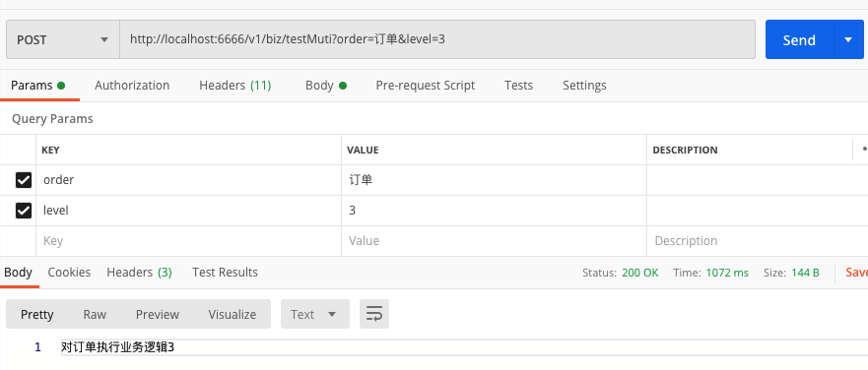This screenshot has height=370, width=868.
Task: Open the Send button arrow dropdown
Action: (x=848, y=39)
